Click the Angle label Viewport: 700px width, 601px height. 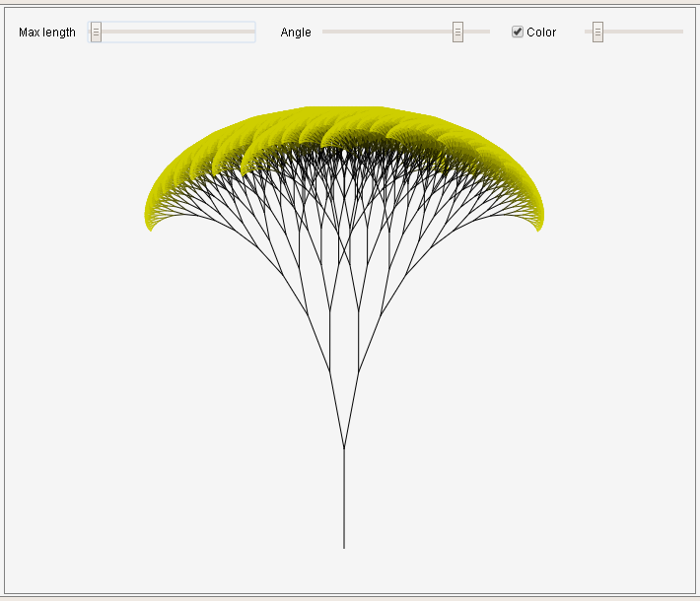pos(296,33)
